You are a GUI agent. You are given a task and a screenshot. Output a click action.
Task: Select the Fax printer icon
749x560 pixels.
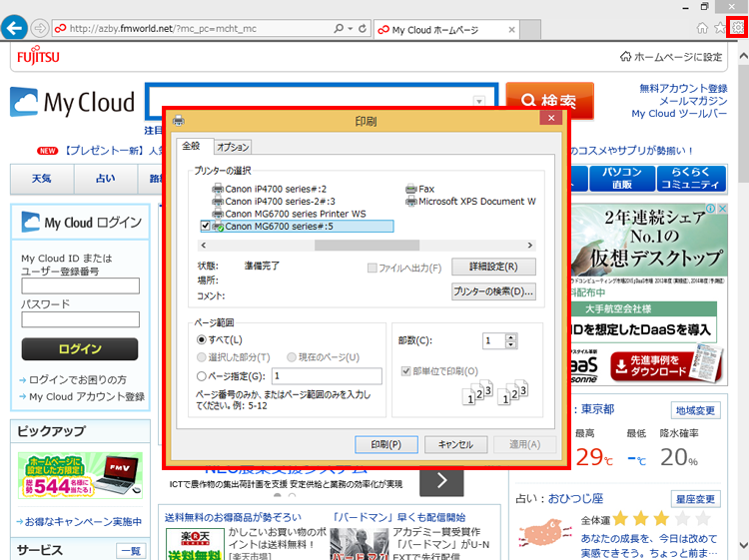[x=412, y=189]
